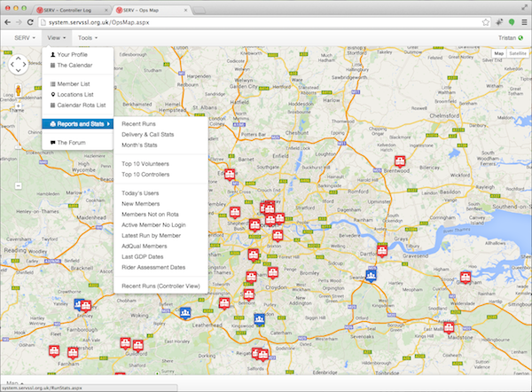Click the Street View pegman icon
Viewport: 532px width, 392px height.
tap(18, 91)
